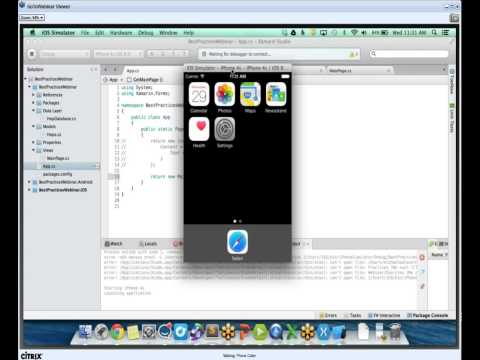Image resolution: width=480 pixels, height=360 pixels.
Task: Open the Toolbox side panel
Action: (x=452, y=82)
